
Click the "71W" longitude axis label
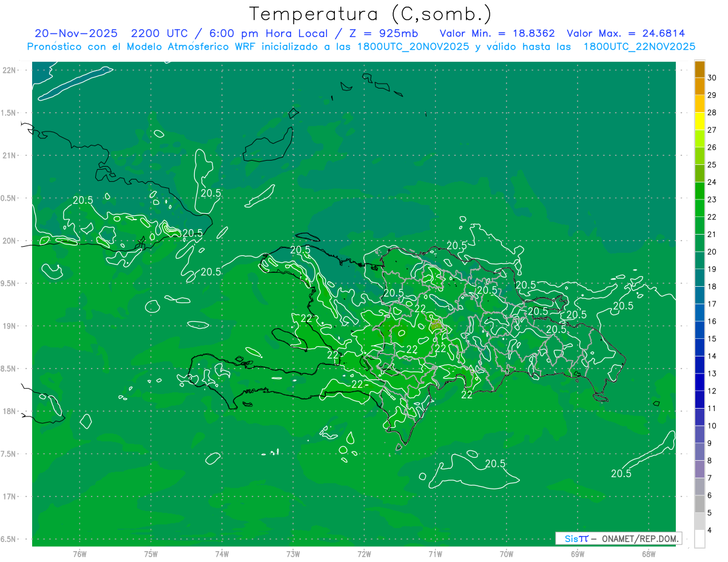[x=435, y=554]
